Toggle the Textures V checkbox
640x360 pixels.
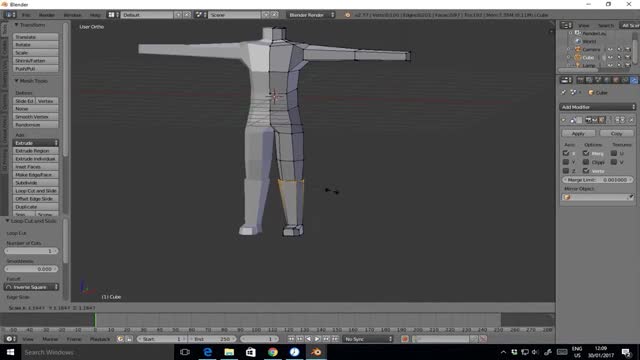click(614, 162)
